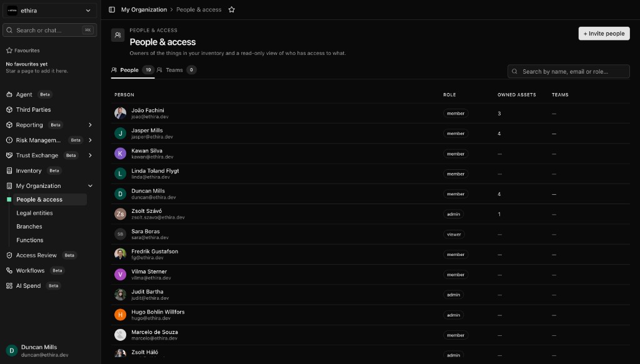Collapse the My Organization section

pyautogui.click(x=90, y=186)
